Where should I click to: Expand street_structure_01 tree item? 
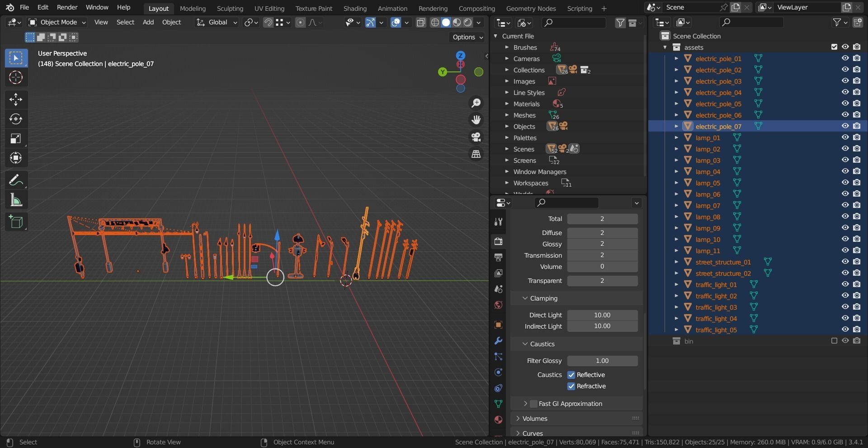point(676,262)
